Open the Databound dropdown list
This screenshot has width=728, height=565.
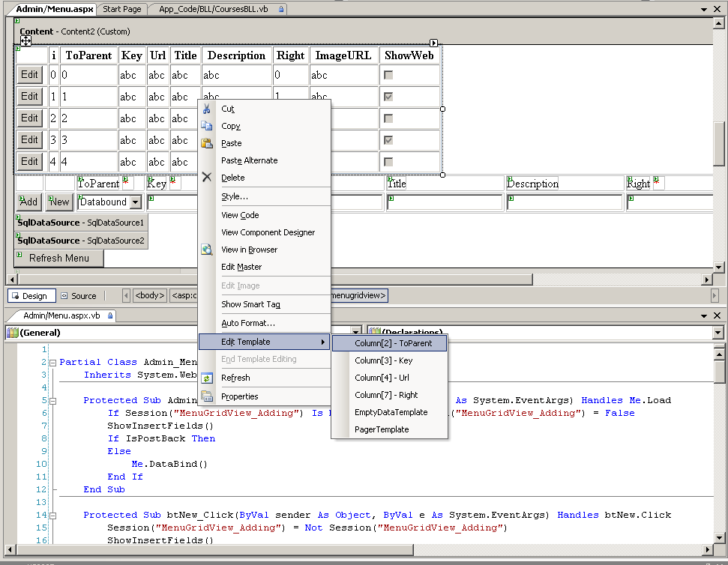point(135,202)
